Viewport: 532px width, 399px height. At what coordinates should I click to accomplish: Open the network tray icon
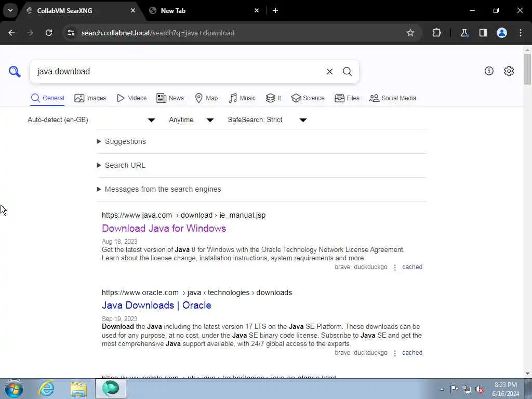[x=467, y=389]
